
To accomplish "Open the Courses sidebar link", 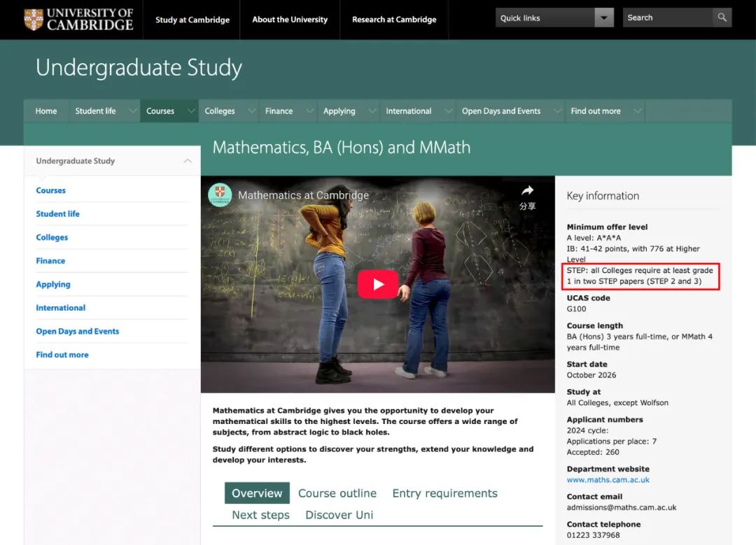I will (50, 190).
